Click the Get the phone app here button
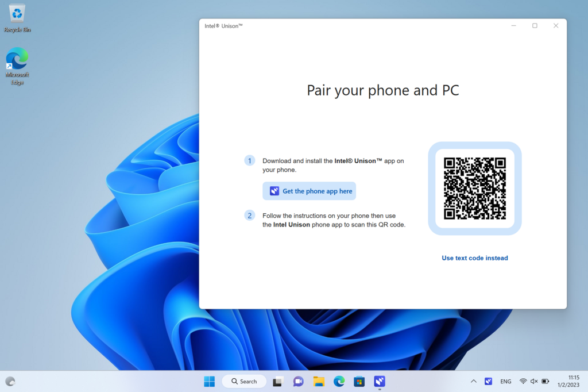This screenshot has height=392, width=588. 309,191
